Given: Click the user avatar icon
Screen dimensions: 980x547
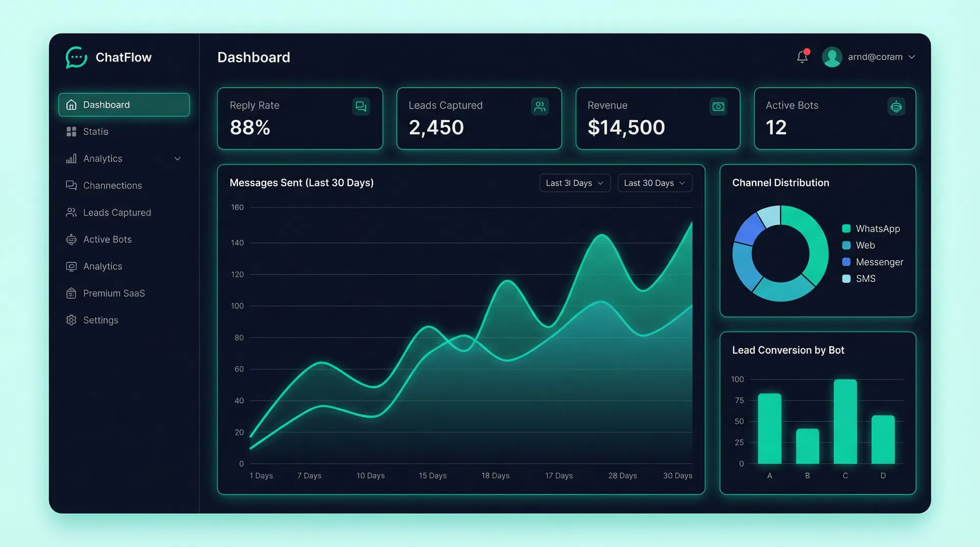Looking at the screenshot, I should point(832,57).
